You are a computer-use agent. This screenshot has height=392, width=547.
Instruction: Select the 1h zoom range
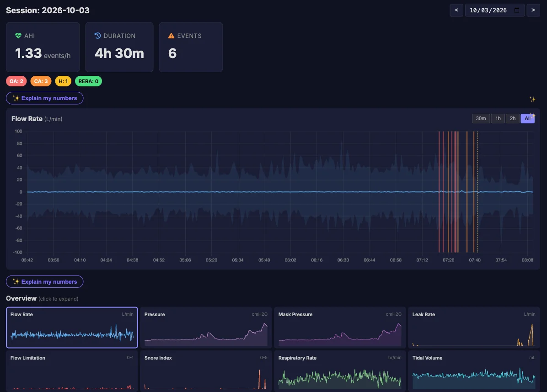(x=498, y=118)
